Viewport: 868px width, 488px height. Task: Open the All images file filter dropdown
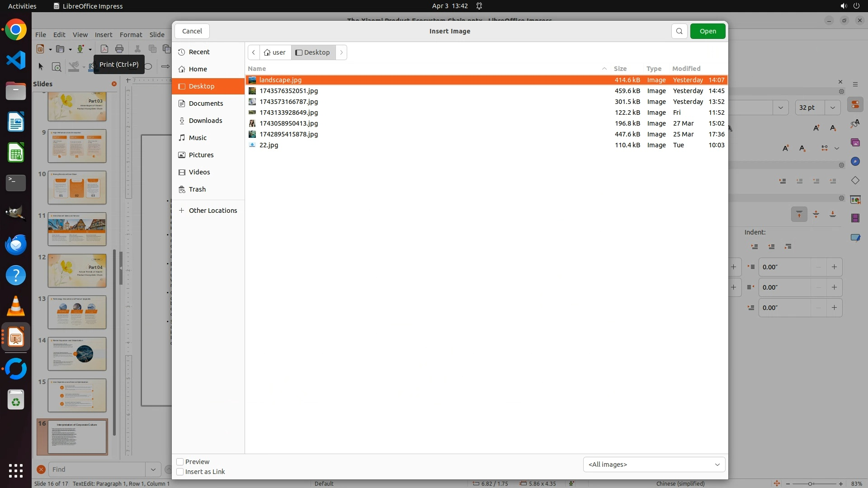pos(654,465)
